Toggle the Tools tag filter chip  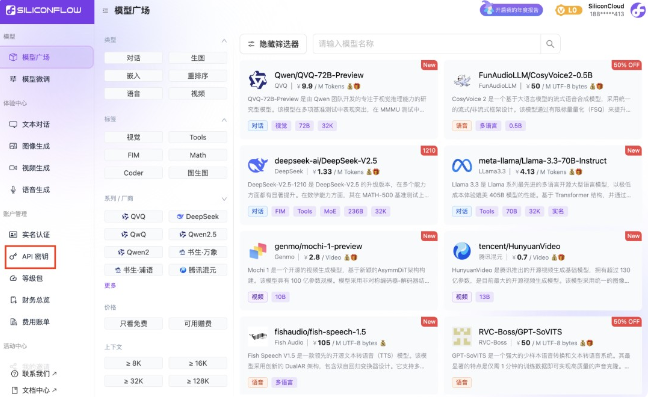[198, 137]
